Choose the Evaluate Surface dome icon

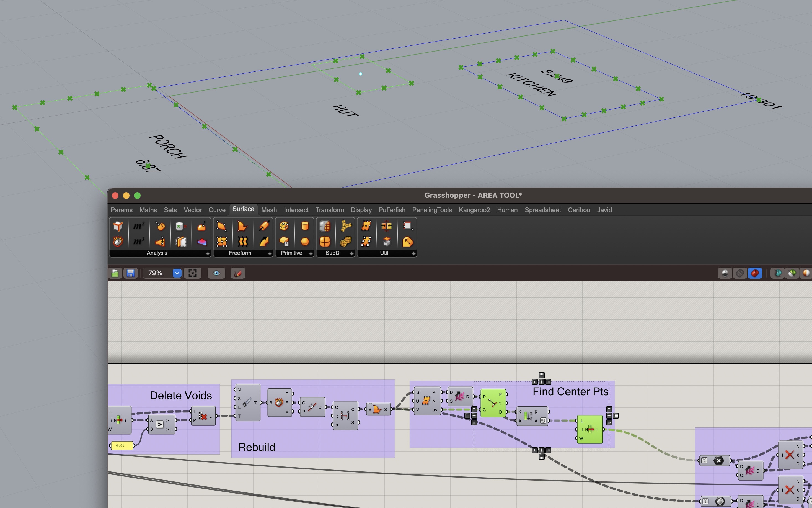[x=201, y=226]
